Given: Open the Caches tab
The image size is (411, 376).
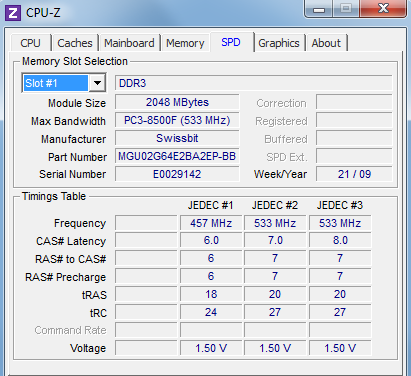Looking at the screenshot, I should (75, 43).
